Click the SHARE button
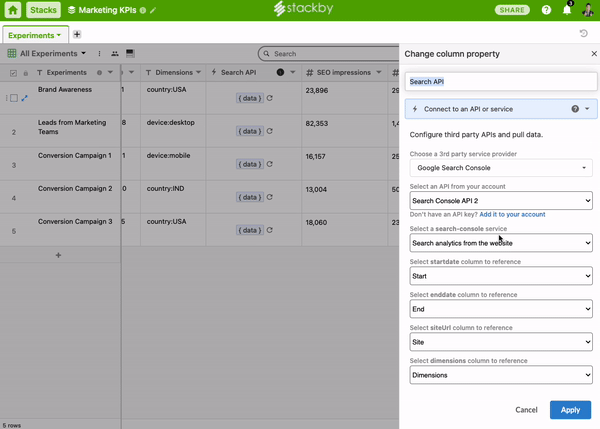The width and height of the screenshot is (600, 429). pyautogui.click(x=512, y=10)
